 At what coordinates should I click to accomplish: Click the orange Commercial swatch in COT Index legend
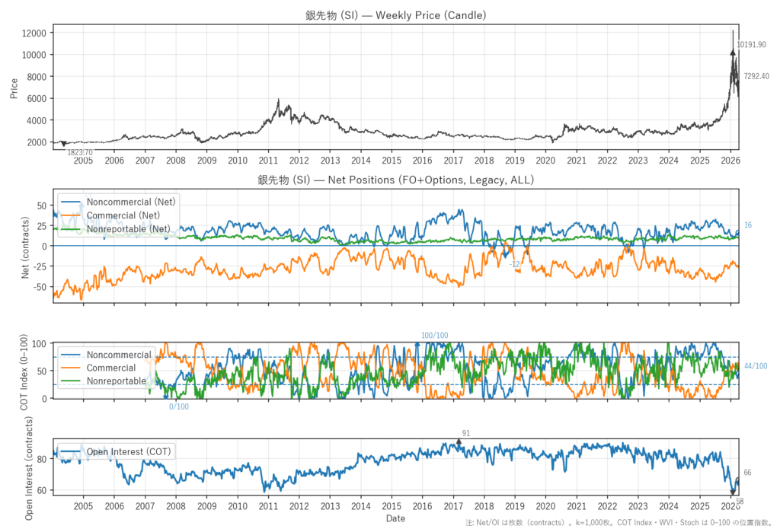tap(71, 368)
